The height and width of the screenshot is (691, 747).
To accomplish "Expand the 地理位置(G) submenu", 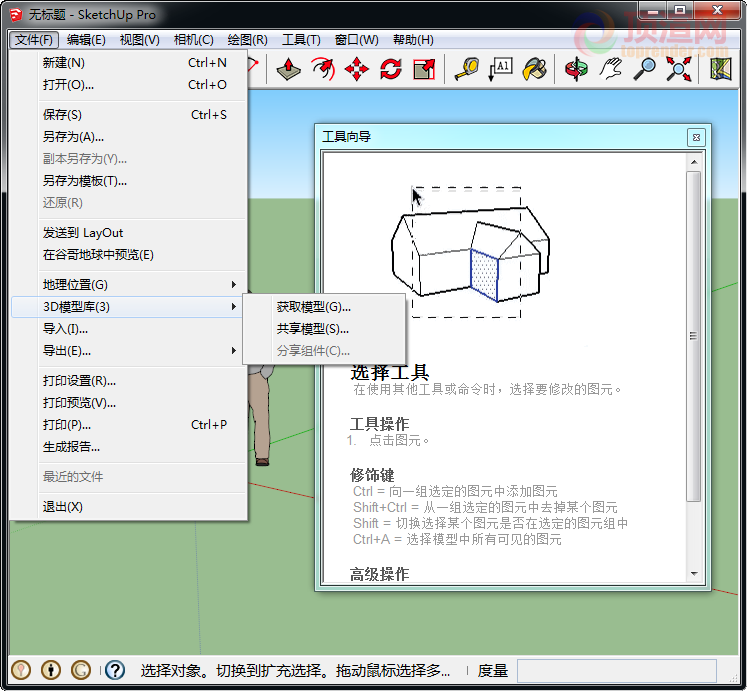I will (x=128, y=285).
